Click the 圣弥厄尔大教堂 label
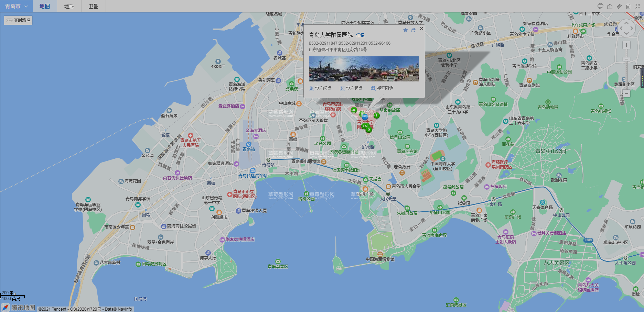Image resolution: width=644 pixels, height=312 pixels. (313, 121)
